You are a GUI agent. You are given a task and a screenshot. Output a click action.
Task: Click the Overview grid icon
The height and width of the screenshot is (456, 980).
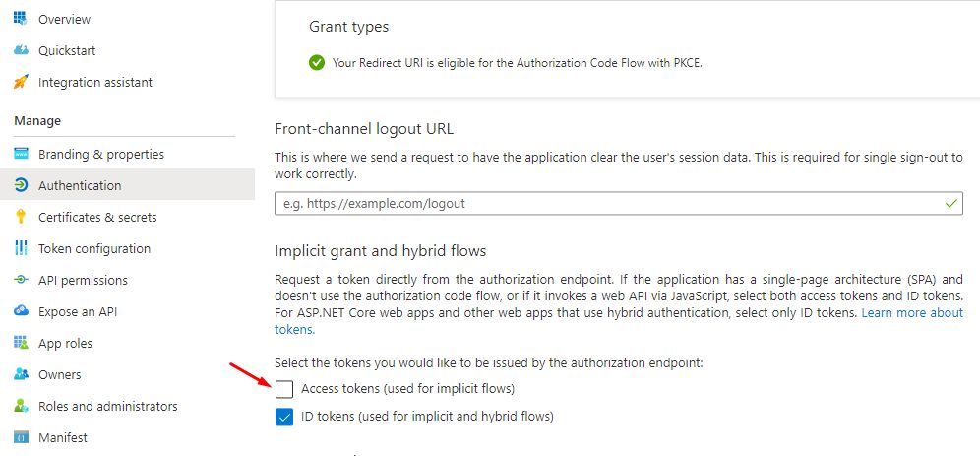21,19
